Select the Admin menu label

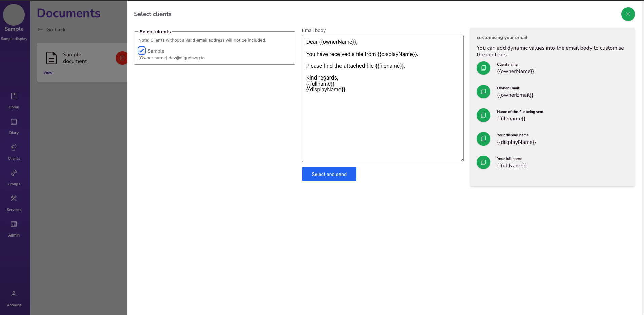14,235
